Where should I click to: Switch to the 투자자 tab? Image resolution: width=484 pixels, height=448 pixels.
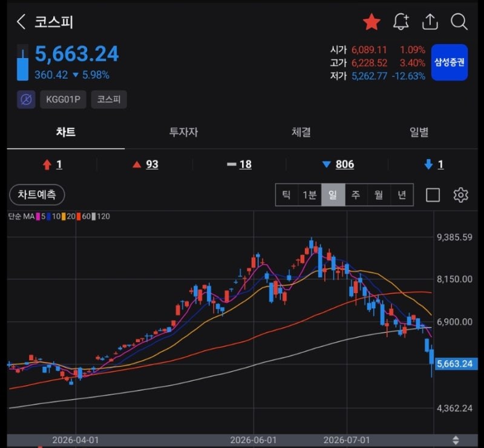click(x=183, y=132)
